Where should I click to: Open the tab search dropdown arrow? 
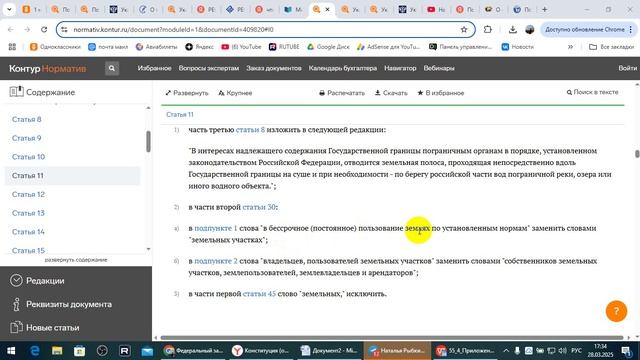[x=9, y=9]
